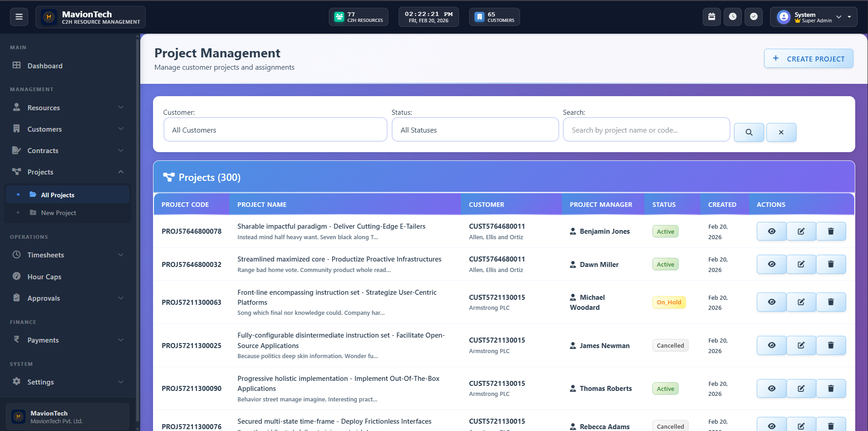View James Newman's project via eye icon
The width and height of the screenshot is (868, 431).
point(771,345)
